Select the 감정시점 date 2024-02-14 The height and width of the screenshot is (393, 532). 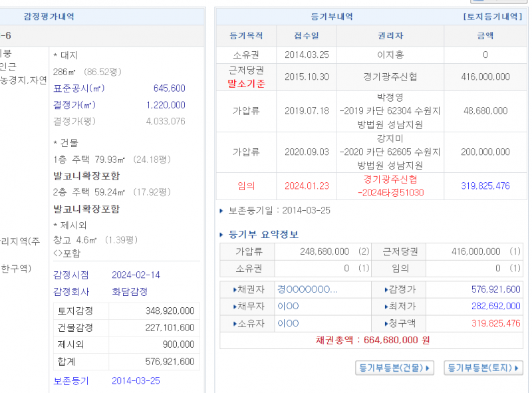pos(136,275)
